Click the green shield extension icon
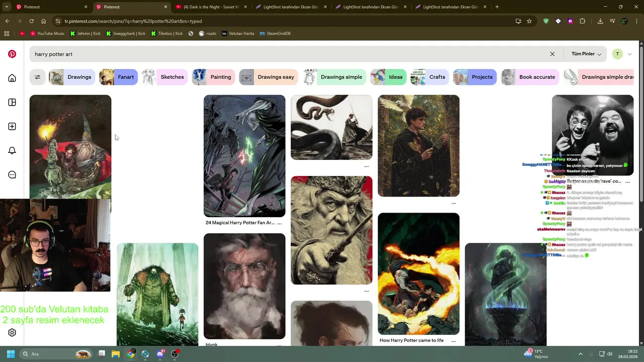Viewport: 644px width, 362px height. (x=546, y=21)
